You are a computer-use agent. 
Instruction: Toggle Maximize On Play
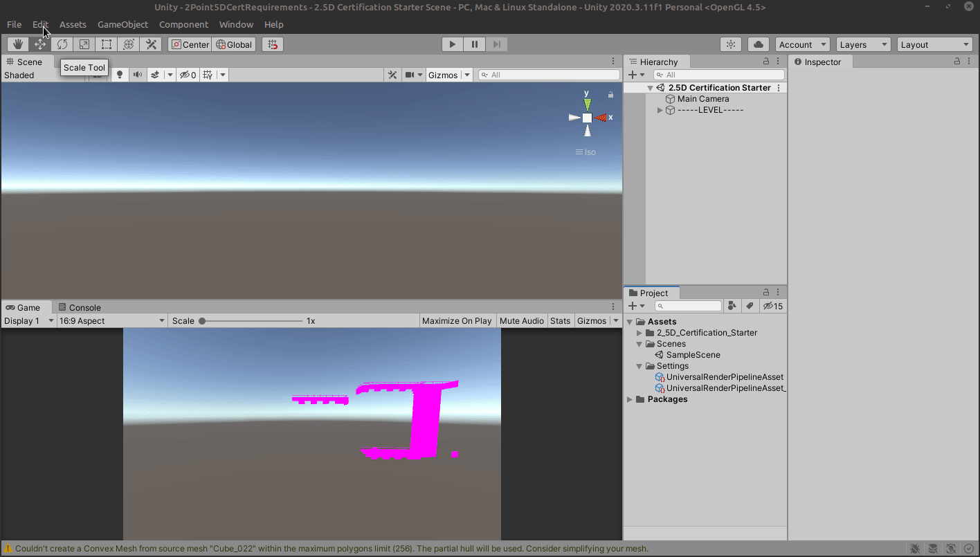point(457,320)
